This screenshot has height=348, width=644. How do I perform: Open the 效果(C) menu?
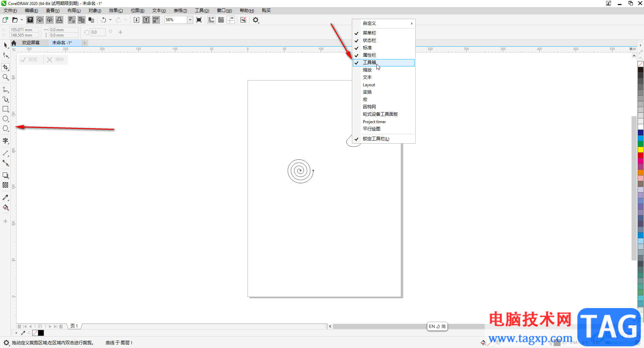tap(116, 10)
